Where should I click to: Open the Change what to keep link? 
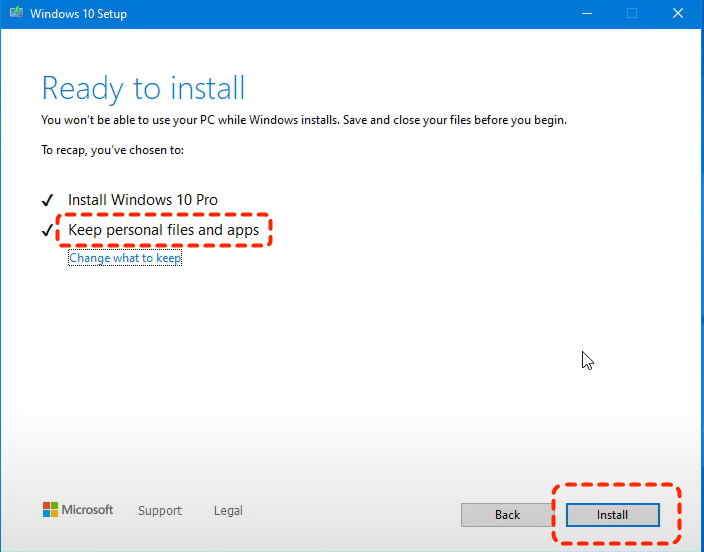coord(125,258)
